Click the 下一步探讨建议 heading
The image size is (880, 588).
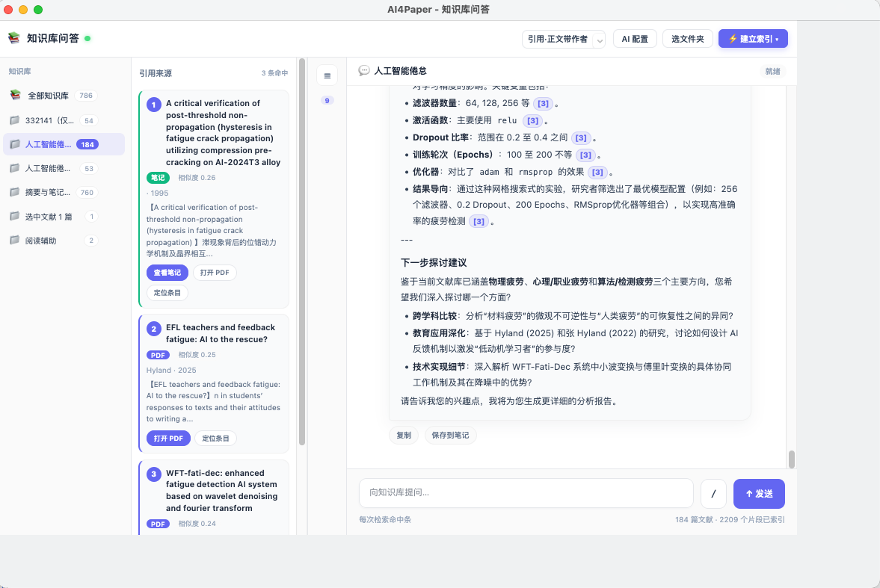(433, 262)
